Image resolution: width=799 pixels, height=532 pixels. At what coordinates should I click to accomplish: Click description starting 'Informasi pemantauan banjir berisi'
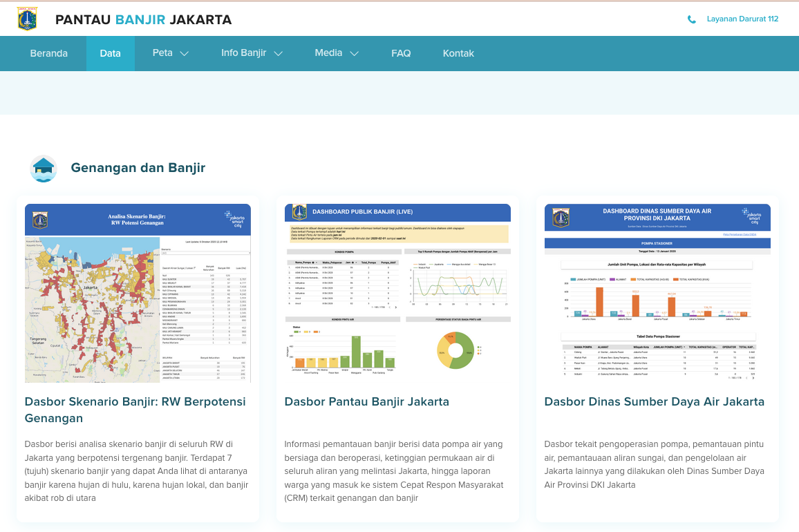[394, 471]
